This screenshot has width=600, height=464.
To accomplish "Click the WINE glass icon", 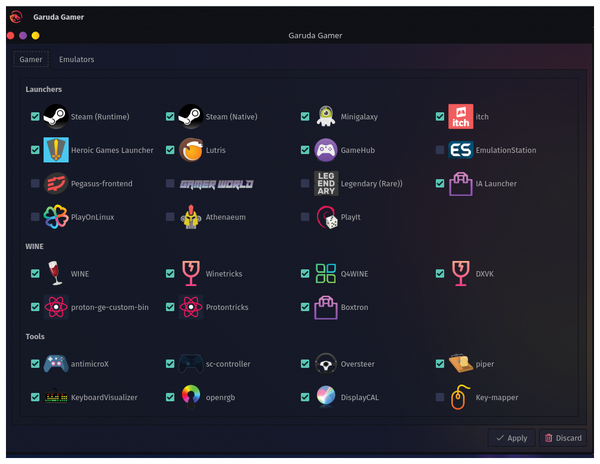I will coord(55,273).
